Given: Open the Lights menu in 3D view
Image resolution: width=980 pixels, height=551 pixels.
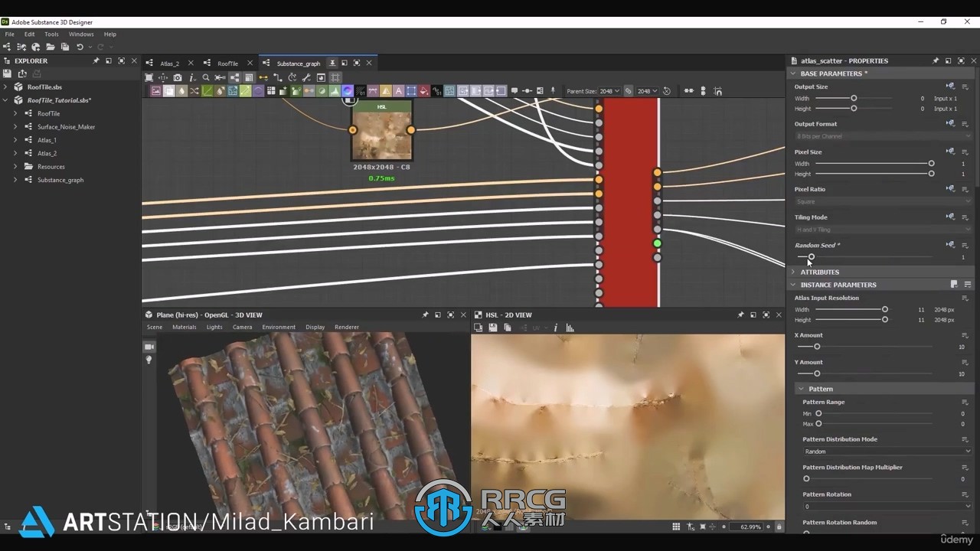Looking at the screenshot, I should pos(214,327).
